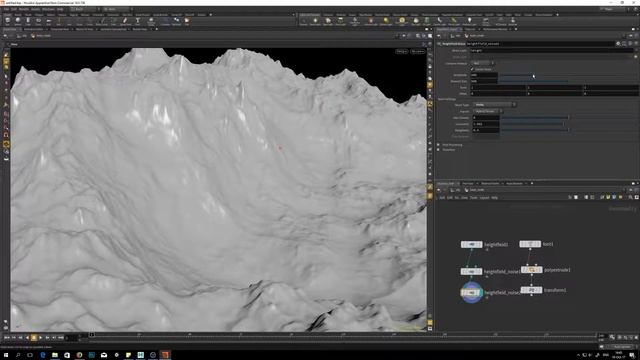Image resolution: width=640 pixels, height=360 pixels.
Task: Click the heightfield_noise1 node
Action: [x=471, y=271]
